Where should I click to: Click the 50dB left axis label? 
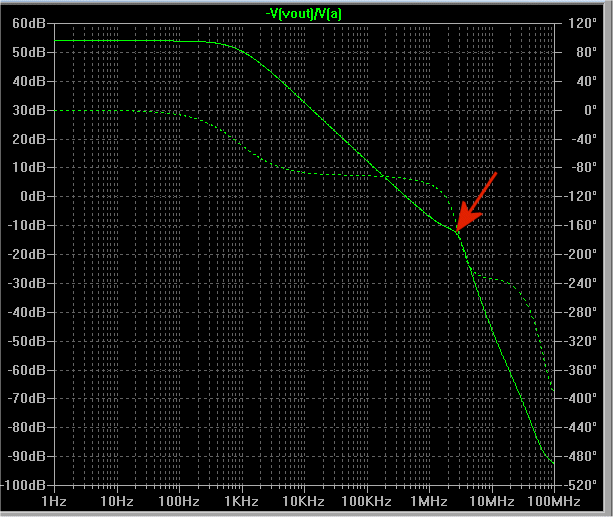[x=29, y=52]
